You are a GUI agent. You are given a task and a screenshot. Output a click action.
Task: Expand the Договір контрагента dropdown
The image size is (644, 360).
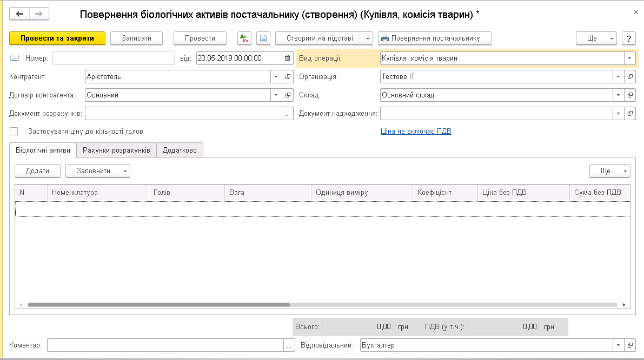[x=276, y=95]
